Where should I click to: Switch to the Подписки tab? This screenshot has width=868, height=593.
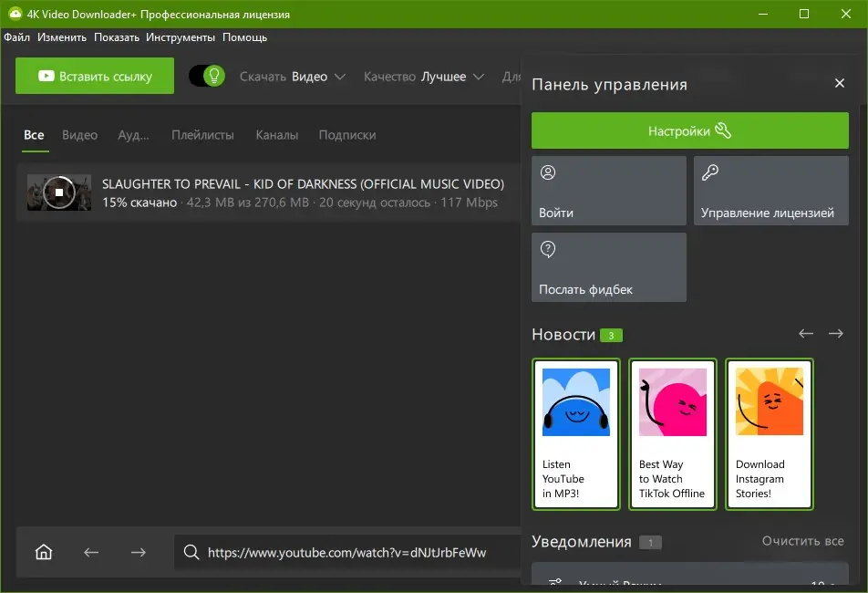pyautogui.click(x=347, y=135)
